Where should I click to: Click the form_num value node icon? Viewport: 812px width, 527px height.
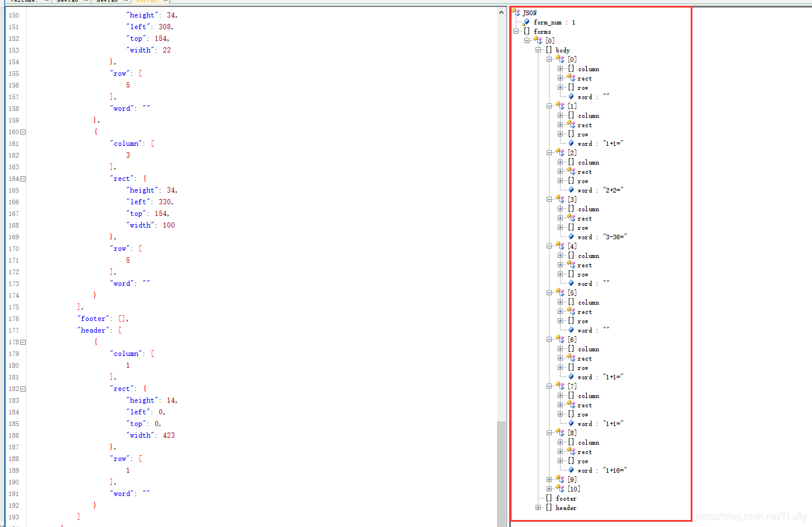[x=526, y=22]
